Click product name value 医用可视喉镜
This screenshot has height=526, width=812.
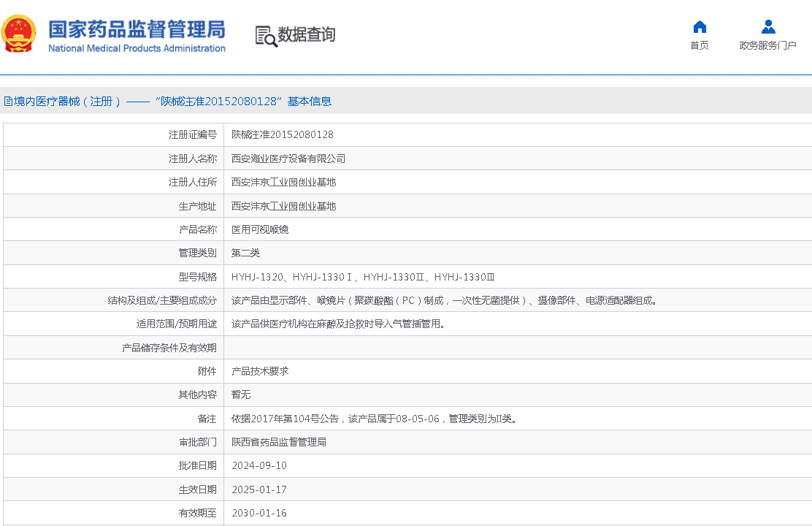[x=260, y=229]
